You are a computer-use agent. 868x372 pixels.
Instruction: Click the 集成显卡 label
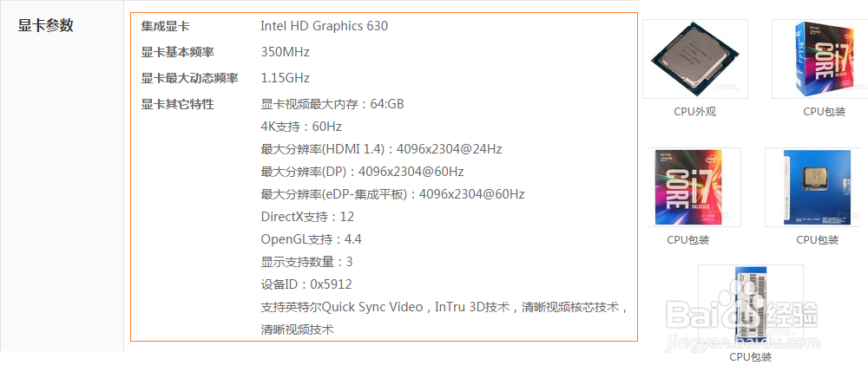tap(165, 26)
